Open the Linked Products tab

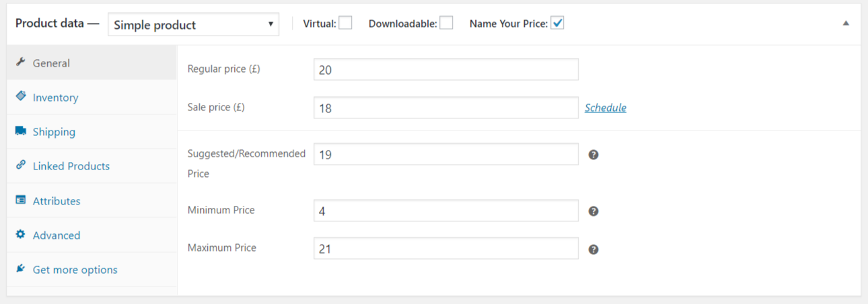pyautogui.click(x=71, y=166)
